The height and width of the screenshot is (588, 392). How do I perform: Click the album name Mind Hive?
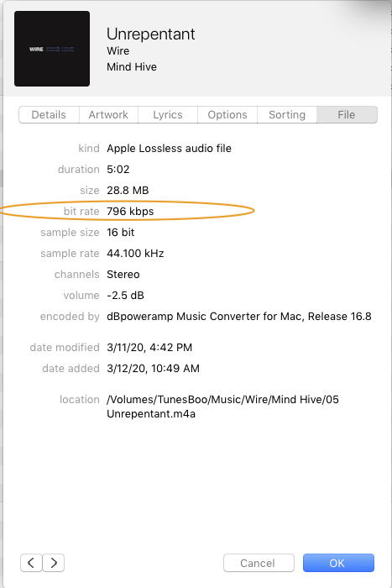pyautogui.click(x=132, y=66)
